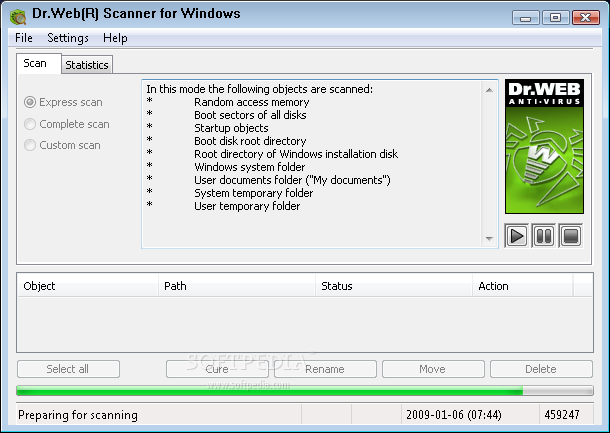This screenshot has height=433, width=610.
Task: Open the Help menu
Action: tap(115, 38)
